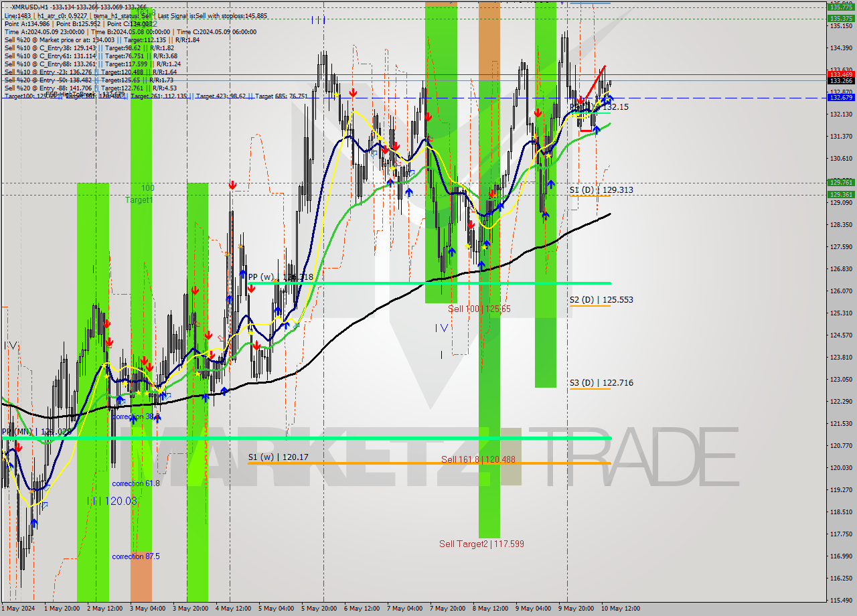Screen dimensions: 857x616
Task: Click the '5 May 20:00' time axis label
Action: 319,609
